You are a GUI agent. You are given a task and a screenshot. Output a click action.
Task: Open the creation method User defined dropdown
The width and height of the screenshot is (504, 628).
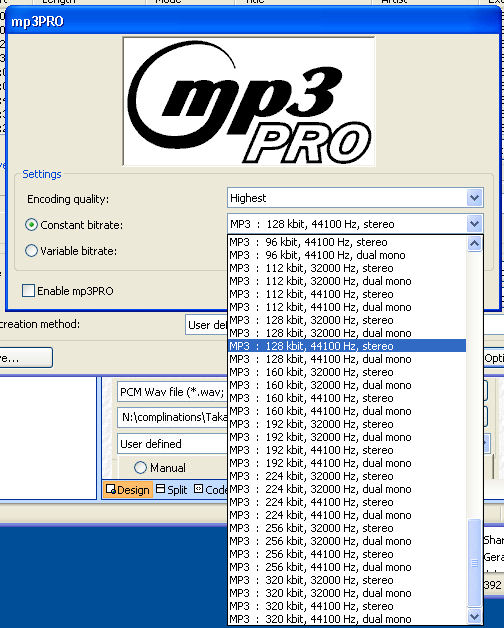pyautogui.click(x=206, y=325)
